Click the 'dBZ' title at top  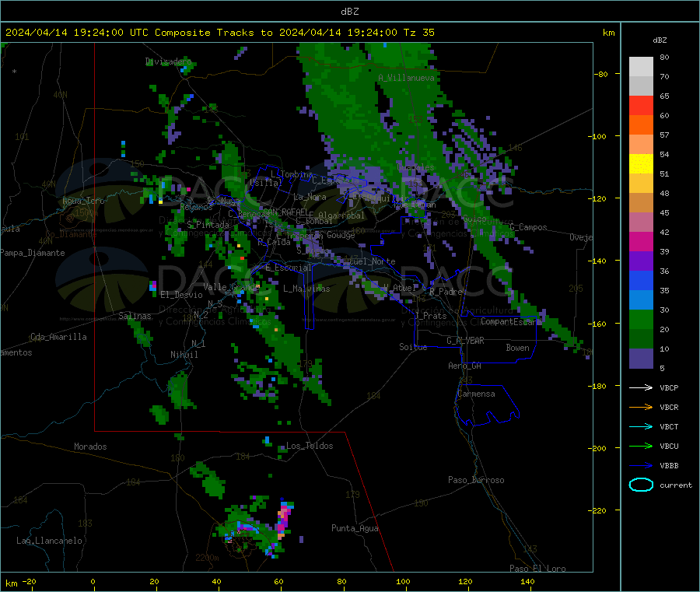coord(349,12)
